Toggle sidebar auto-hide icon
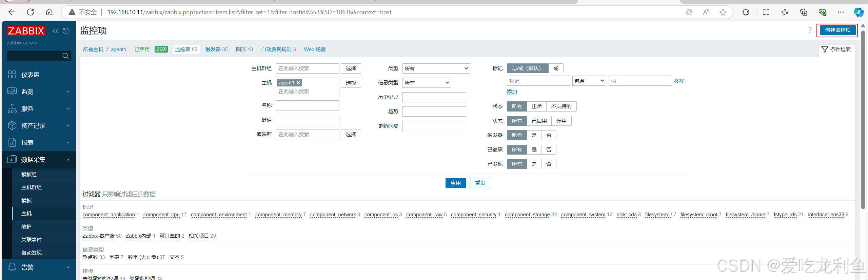 coord(66,31)
